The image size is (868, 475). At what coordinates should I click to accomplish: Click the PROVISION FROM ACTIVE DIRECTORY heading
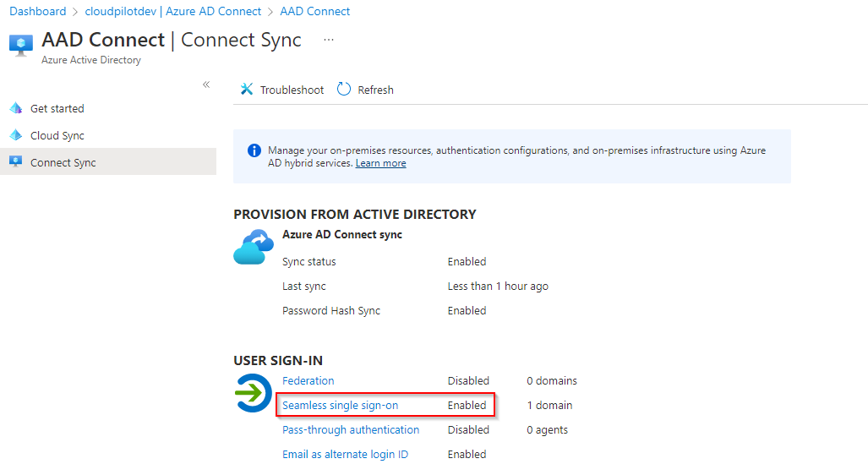(x=355, y=214)
